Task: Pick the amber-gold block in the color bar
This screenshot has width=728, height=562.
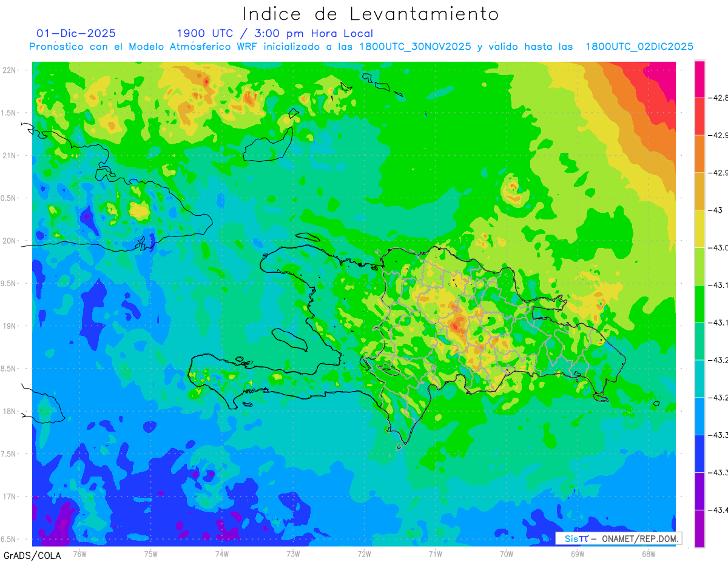Action: [699, 192]
